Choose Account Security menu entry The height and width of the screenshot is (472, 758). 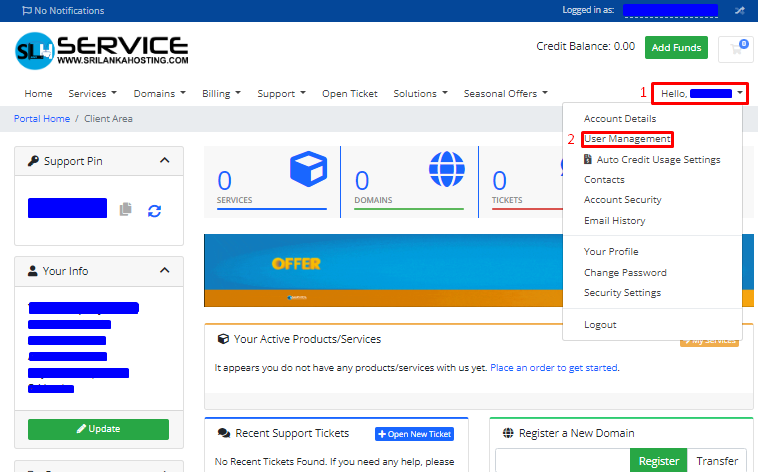[622, 200]
